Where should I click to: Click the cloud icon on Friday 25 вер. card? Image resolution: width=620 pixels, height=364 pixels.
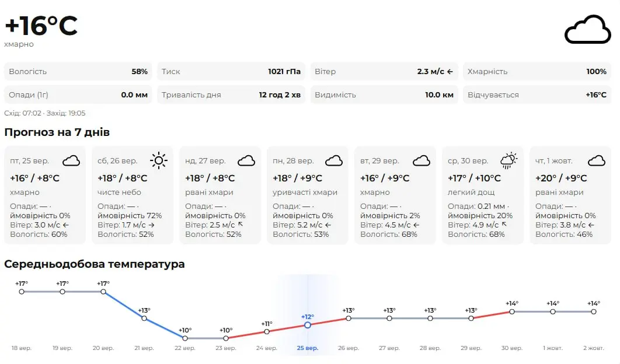(71, 161)
